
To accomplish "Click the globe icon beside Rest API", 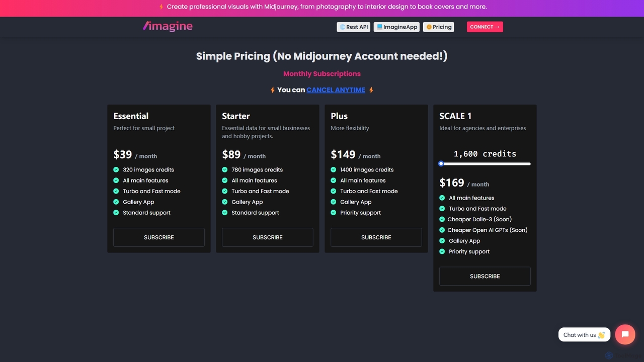I will pyautogui.click(x=343, y=27).
